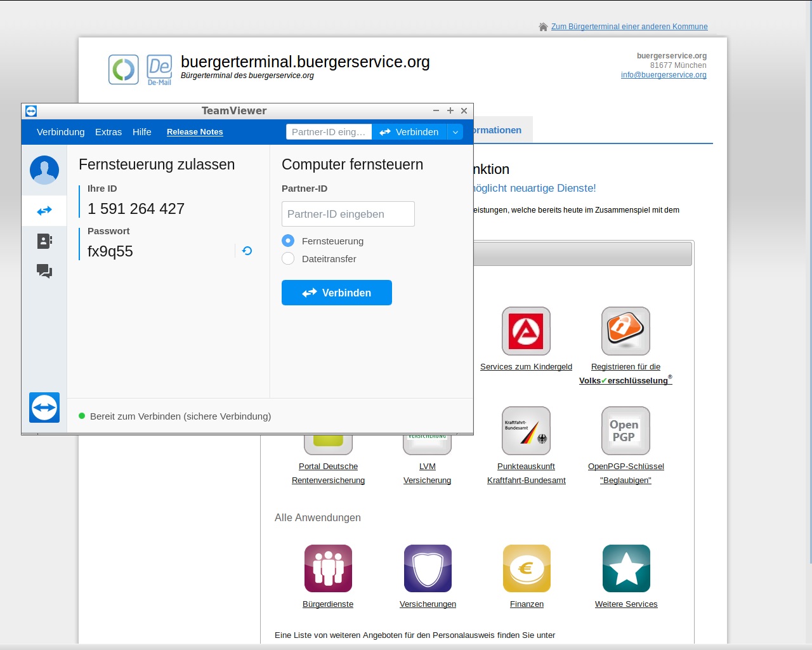812x650 pixels.
Task: Click the Fernsteuerung zulassen heading
Action: point(157,164)
